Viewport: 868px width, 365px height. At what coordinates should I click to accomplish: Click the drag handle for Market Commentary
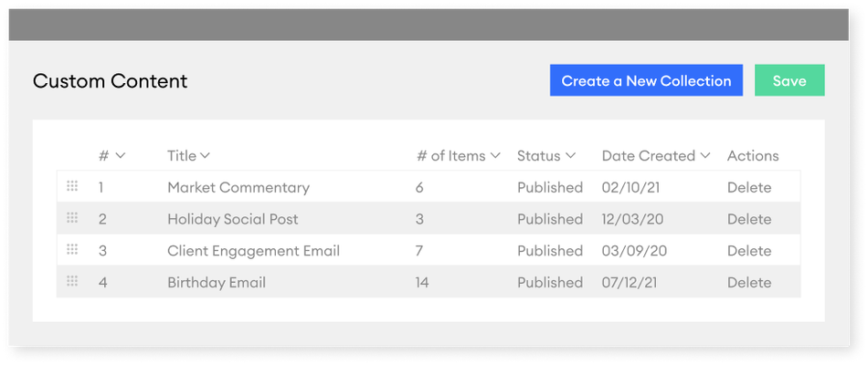[72, 186]
